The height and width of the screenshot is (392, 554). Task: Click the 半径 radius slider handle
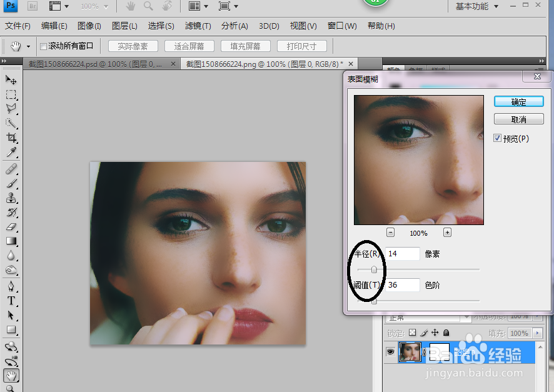(374, 270)
